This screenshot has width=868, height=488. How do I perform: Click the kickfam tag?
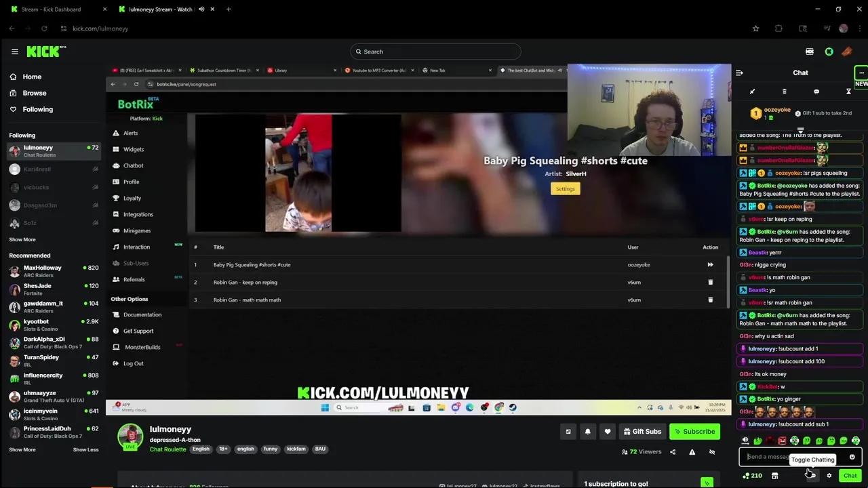click(x=296, y=449)
